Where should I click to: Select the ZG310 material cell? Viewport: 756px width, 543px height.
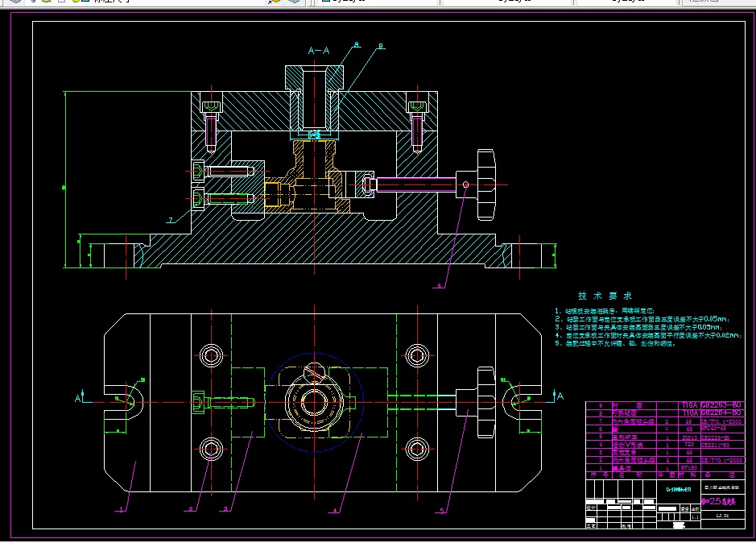690,438
